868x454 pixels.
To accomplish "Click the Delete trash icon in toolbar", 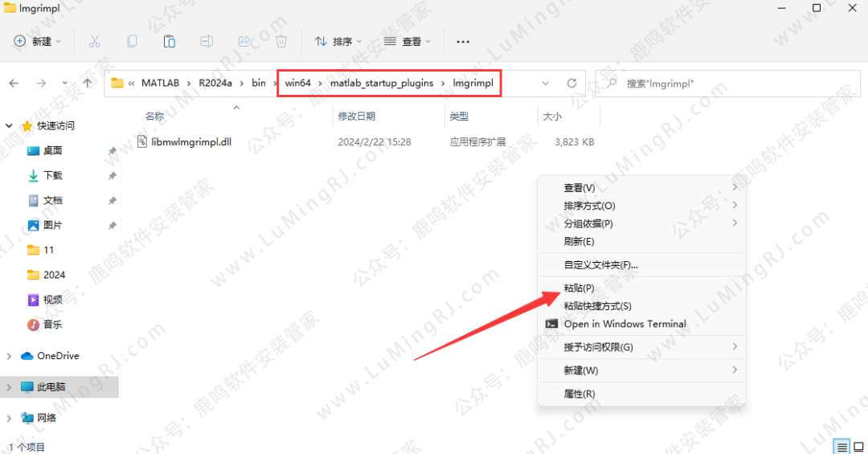I will coord(281,42).
